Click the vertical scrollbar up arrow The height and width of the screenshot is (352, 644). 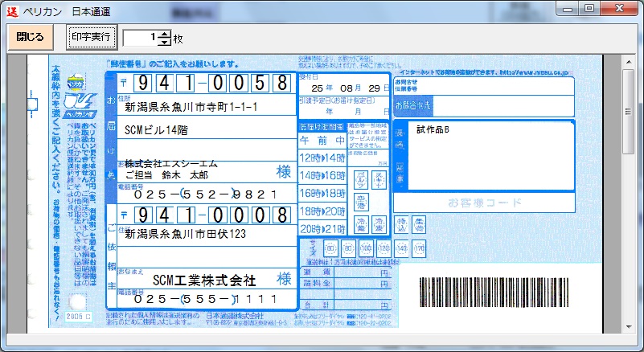[629, 62]
